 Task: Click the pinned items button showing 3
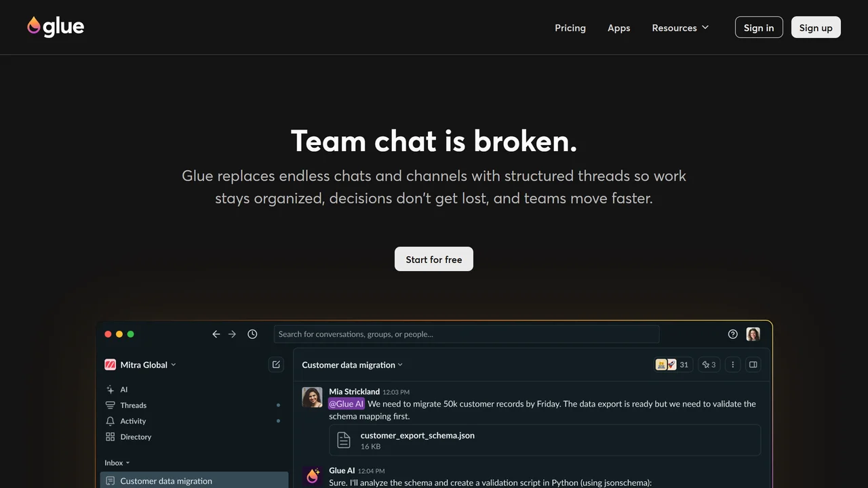709,365
